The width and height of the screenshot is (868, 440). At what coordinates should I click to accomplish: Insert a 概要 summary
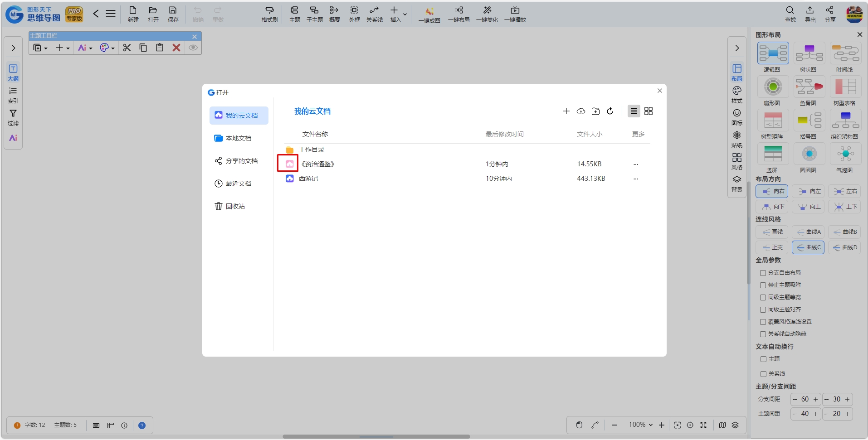tap(334, 14)
